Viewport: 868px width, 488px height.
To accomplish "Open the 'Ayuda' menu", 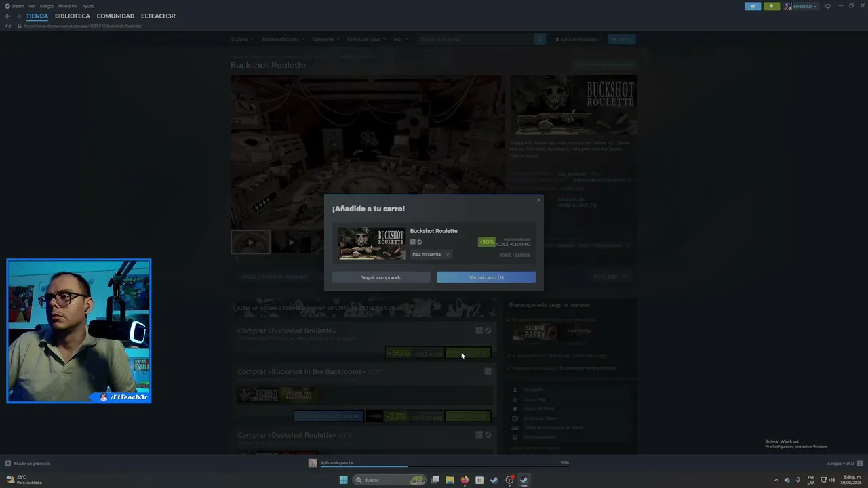I will [x=88, y=6].
